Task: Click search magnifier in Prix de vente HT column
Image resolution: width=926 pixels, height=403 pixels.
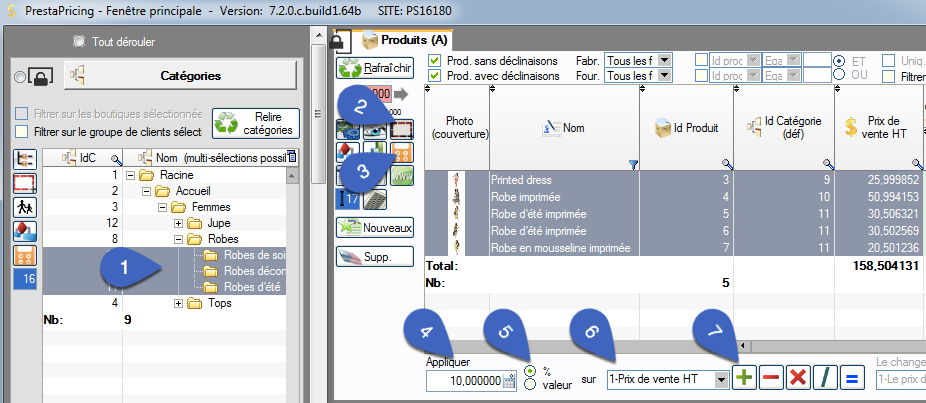Action: [917, 164]
